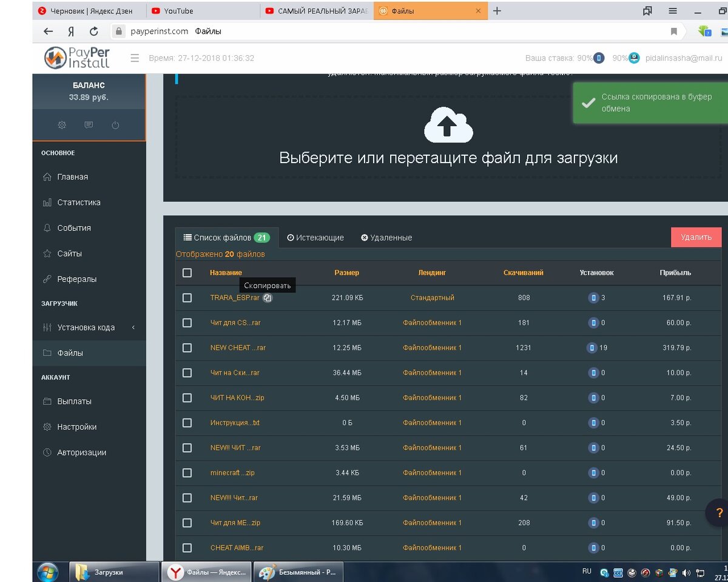Click the cloud upload icon

tap(448, 124)
